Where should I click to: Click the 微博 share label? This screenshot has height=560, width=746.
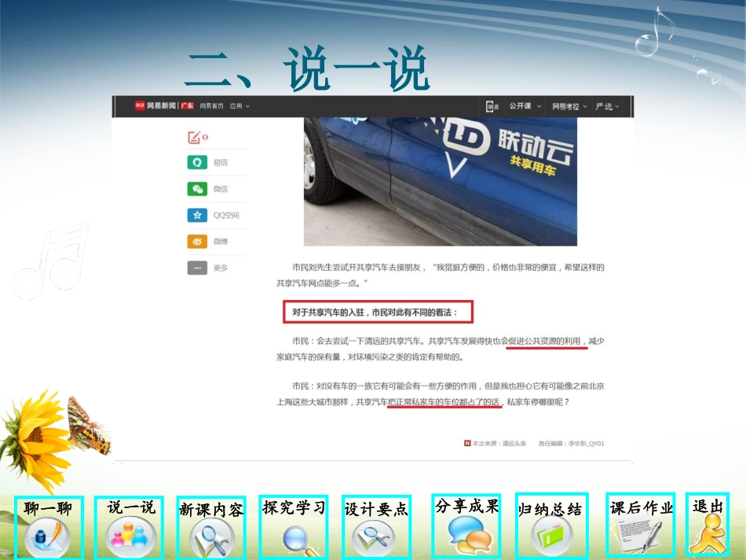221,242
